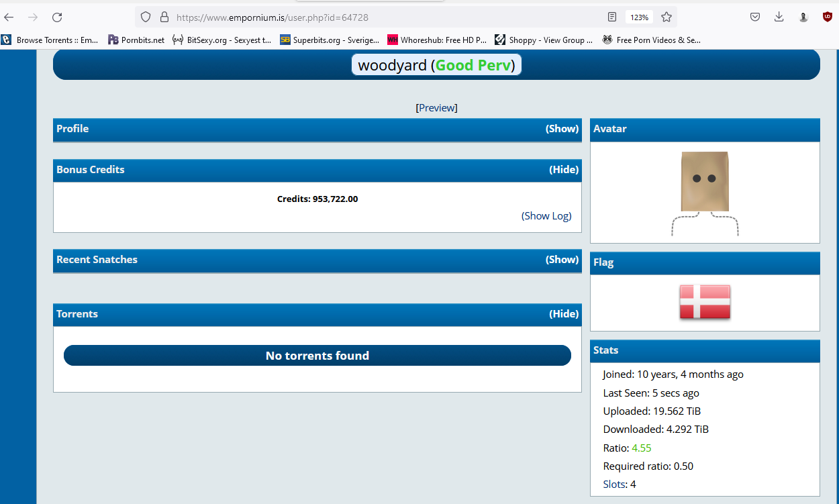Click the browser forward arrow
Image resolution: width=839 pixels, height=504 pixels.
click(x=33, y=17)
